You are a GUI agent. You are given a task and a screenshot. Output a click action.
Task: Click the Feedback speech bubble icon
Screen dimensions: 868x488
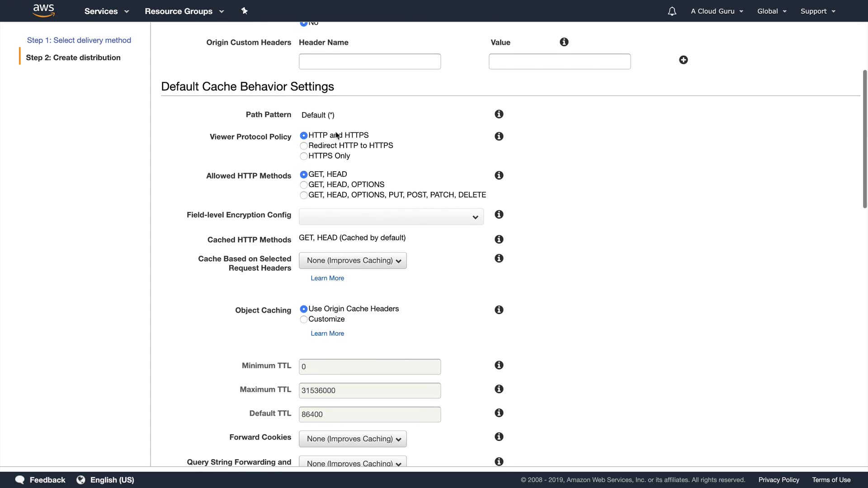20,480
